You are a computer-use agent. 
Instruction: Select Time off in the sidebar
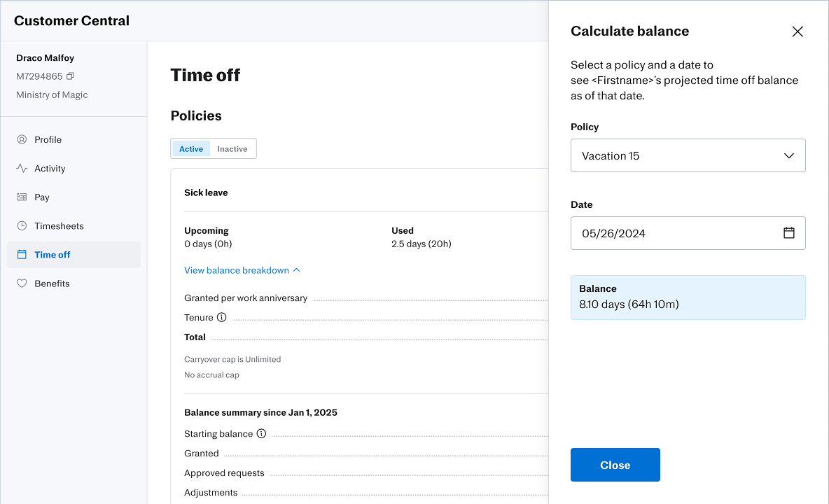pos(74,255)
